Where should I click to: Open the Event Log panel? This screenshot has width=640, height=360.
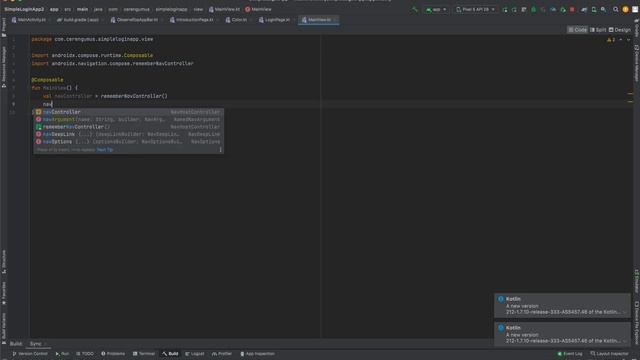[x=570, y=354]
